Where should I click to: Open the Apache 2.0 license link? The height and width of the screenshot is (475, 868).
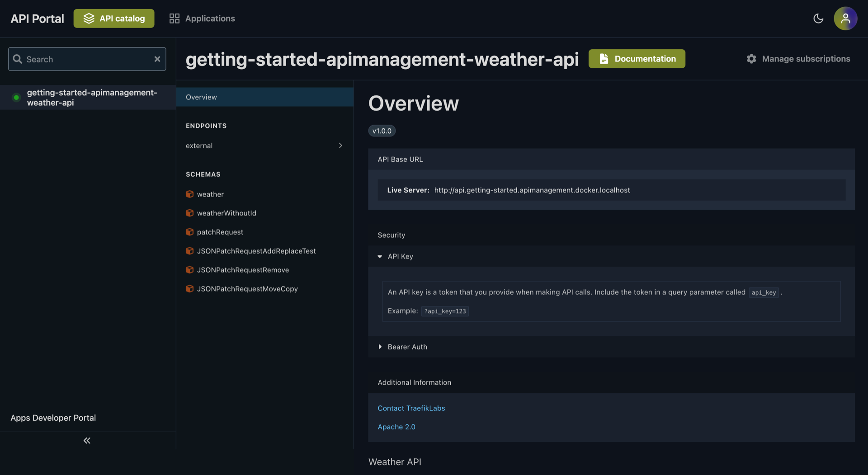396,427
